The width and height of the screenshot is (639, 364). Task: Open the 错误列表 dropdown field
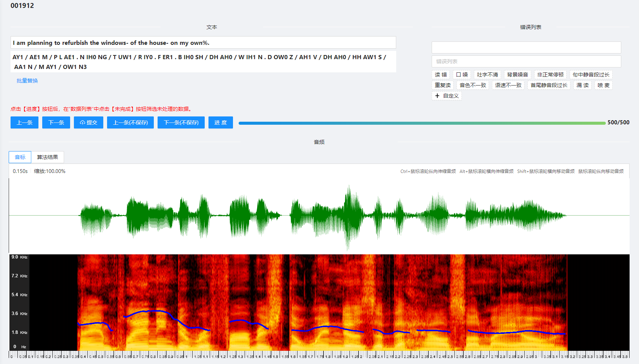tap(526, 61)
